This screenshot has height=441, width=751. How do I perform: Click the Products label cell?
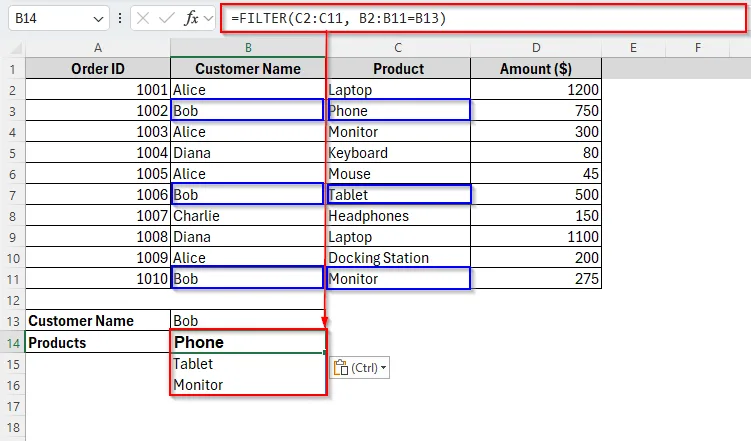coord(98,342)
